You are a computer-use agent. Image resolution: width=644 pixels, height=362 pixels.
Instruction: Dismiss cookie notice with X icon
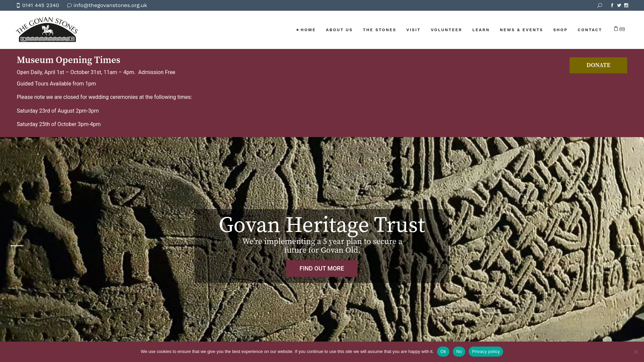click(636, 352)
